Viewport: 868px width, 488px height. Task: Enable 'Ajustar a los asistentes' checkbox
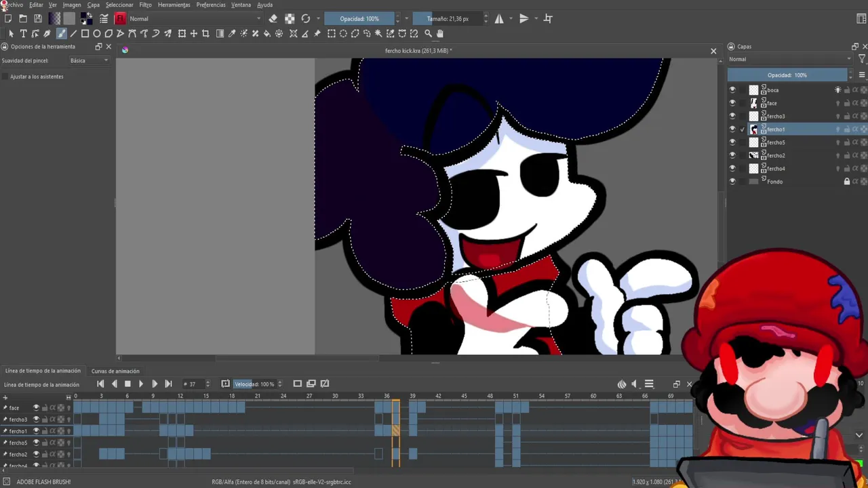(x=5, y=77)
